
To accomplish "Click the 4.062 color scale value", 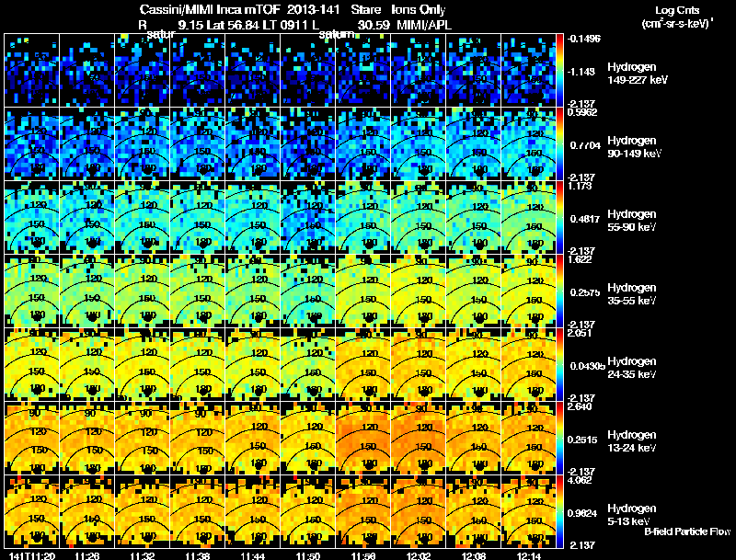I will click(x=580, y=480).
